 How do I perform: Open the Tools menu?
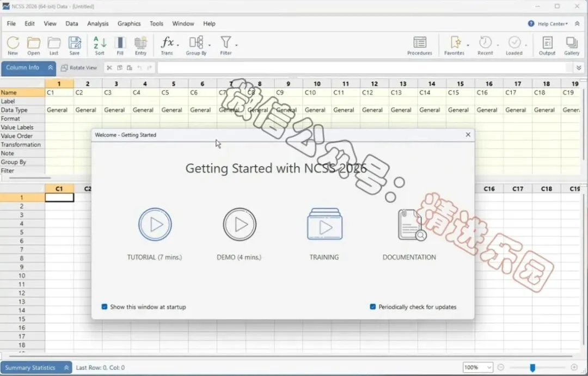(156, 23)
